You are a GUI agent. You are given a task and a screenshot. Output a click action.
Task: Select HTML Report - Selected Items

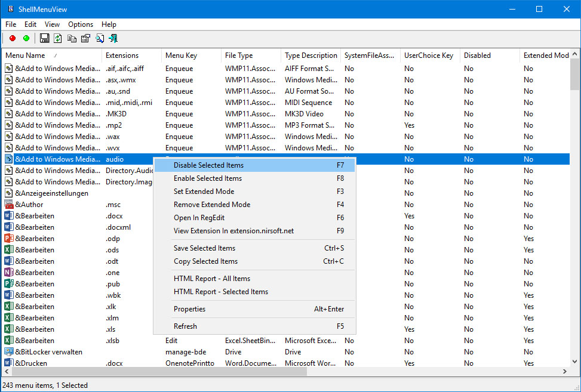tap(254, 292)
